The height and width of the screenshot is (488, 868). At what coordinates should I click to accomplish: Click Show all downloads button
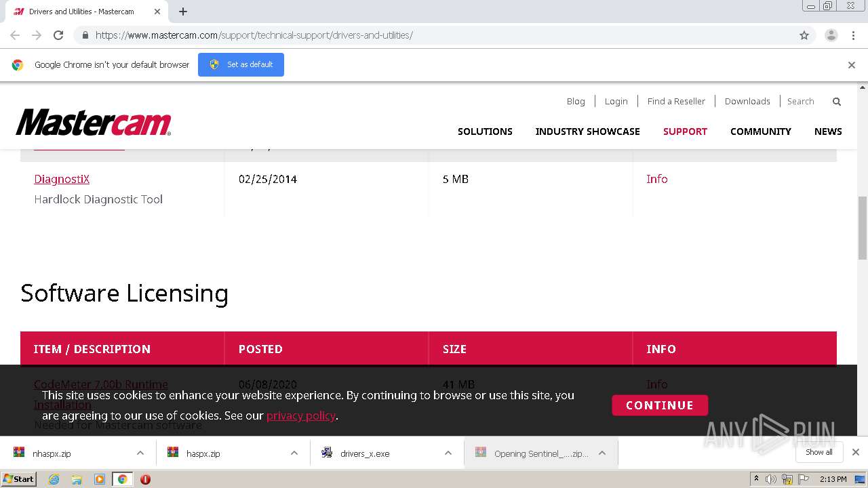pyautogui.click(x=818, y=452)
